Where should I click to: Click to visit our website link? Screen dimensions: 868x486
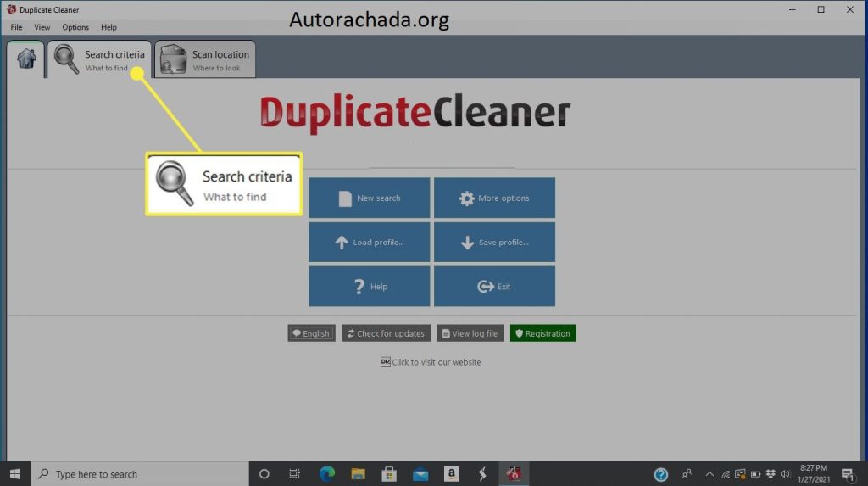(431, 362)
